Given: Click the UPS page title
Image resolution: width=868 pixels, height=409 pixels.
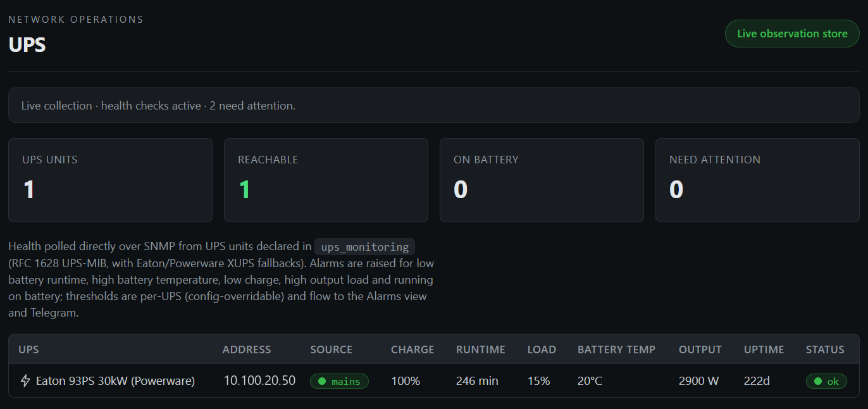Looking at the screenshot, I should pyautogui.click(x=27, y=45).
